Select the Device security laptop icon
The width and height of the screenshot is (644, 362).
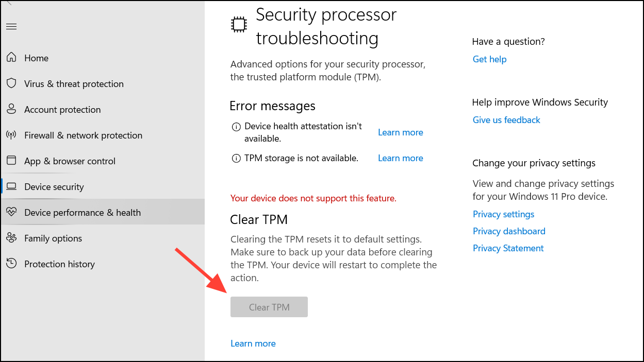click(x=11, y=186)
